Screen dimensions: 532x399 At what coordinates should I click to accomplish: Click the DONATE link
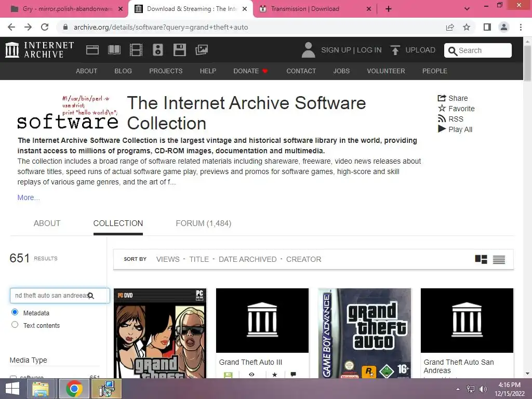(250, 71)
